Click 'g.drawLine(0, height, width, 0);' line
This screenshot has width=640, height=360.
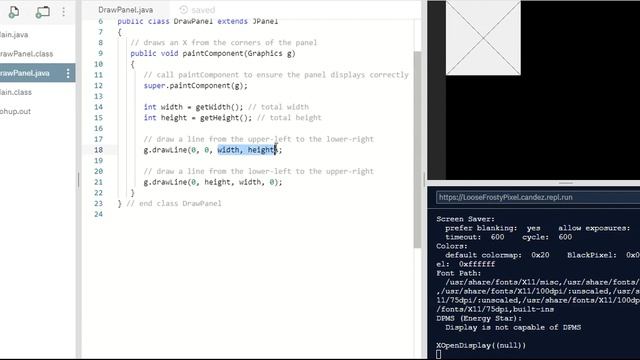click(213, 182)
